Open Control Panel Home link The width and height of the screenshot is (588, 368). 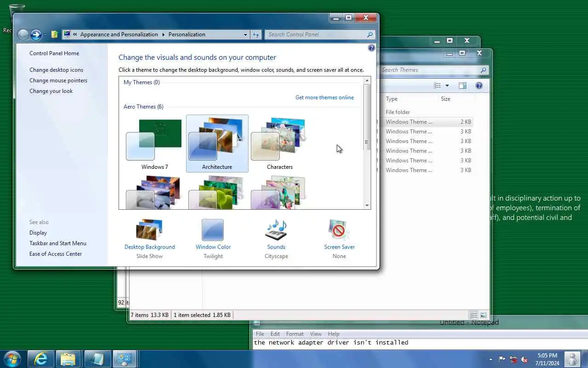tap(54, 53)
